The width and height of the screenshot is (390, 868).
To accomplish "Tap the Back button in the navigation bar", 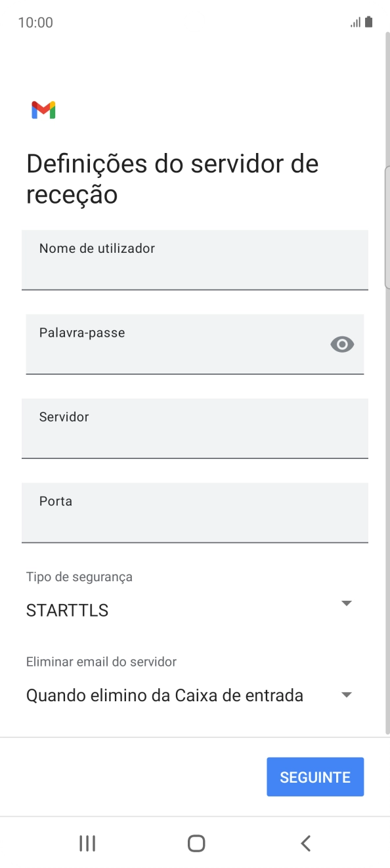I will (305, 843).
